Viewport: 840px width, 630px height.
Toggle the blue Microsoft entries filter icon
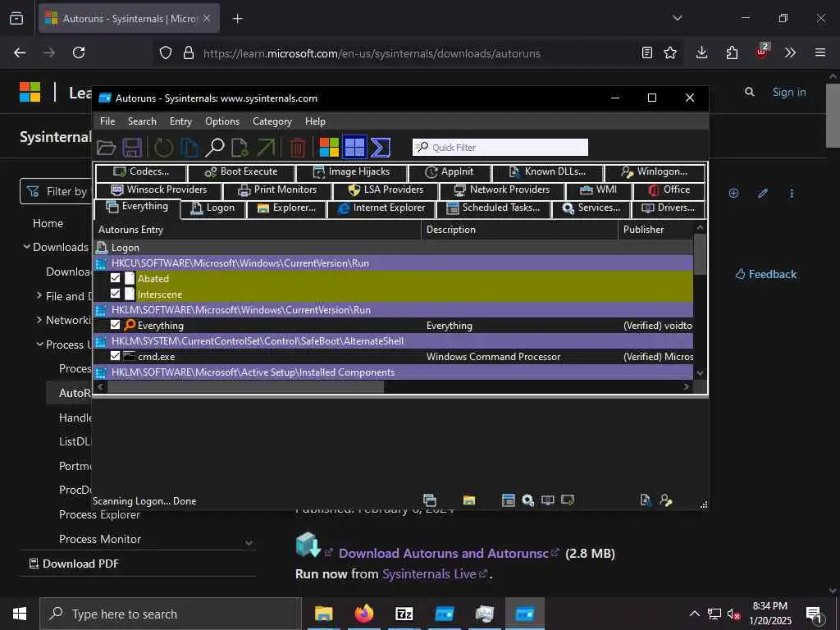(354, 148)
